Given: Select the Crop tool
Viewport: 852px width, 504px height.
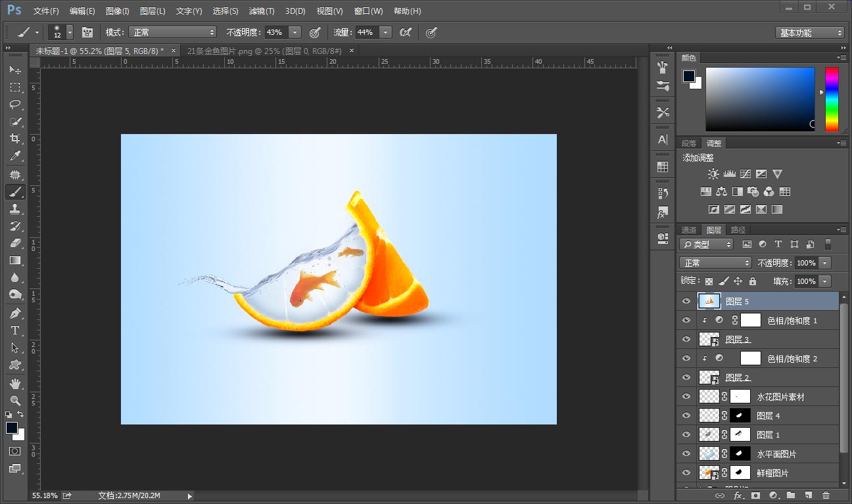Looking at the screenshot, I should pos(15,139).
